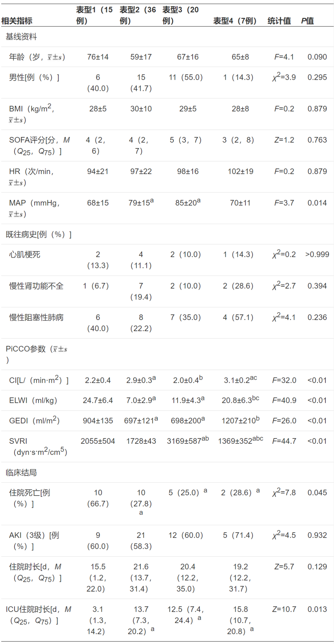Click the 慢性肾功能不全 row label
334x644 pixels.
click(36, 286)
